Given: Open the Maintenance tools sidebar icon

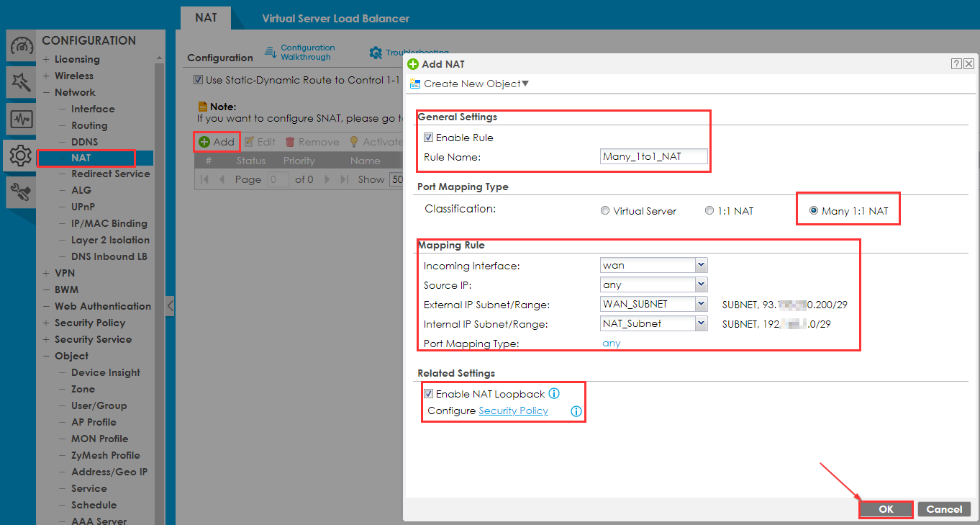Looking at the screenshot, I should [x=20, y=192].
